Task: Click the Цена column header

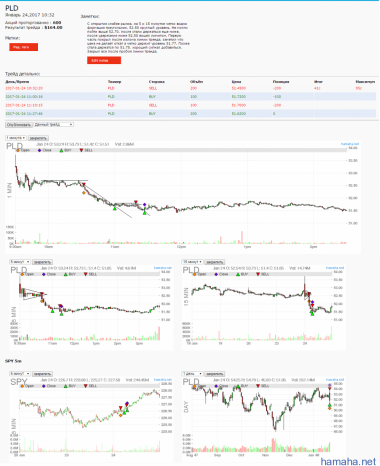Action: click(236, 82)
